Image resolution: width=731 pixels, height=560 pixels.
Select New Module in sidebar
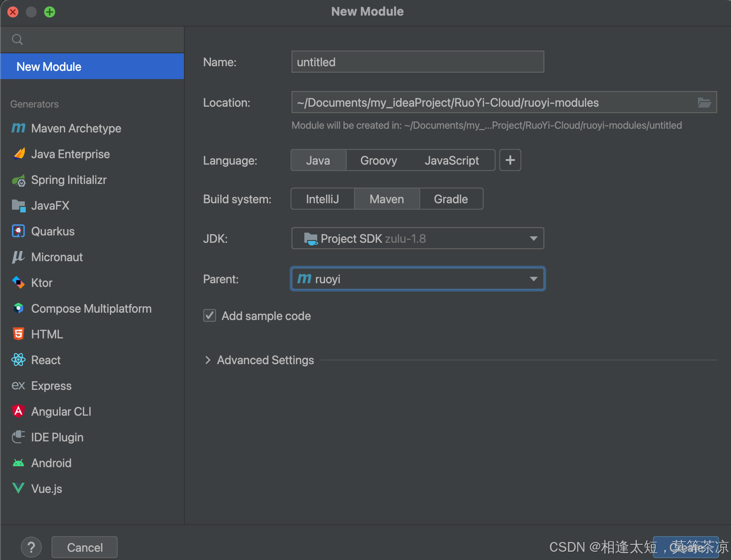click(x=92, y=67)
